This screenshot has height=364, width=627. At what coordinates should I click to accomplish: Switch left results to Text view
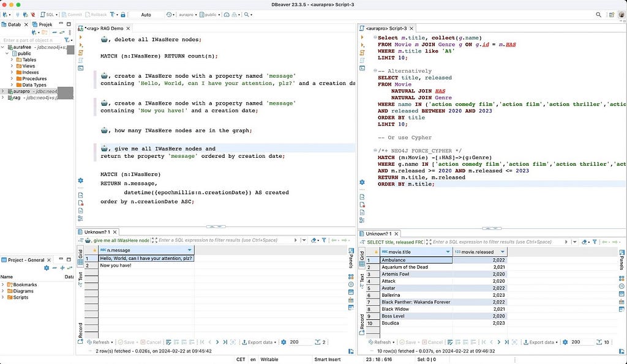click(x=80, y=280)
